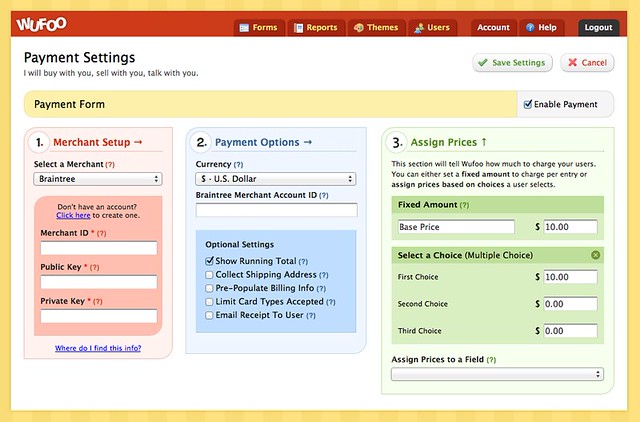Open the Forms tab

click(x=259, y=28)
